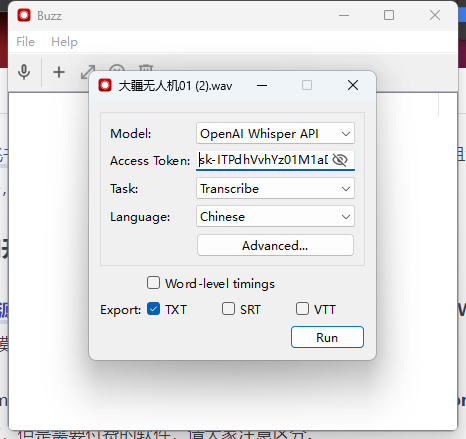Image resolution: width=466 pixels, height=439 pixels.
Task: Click the app icon in the wav dialog title bar
Action: coord(105,85)
